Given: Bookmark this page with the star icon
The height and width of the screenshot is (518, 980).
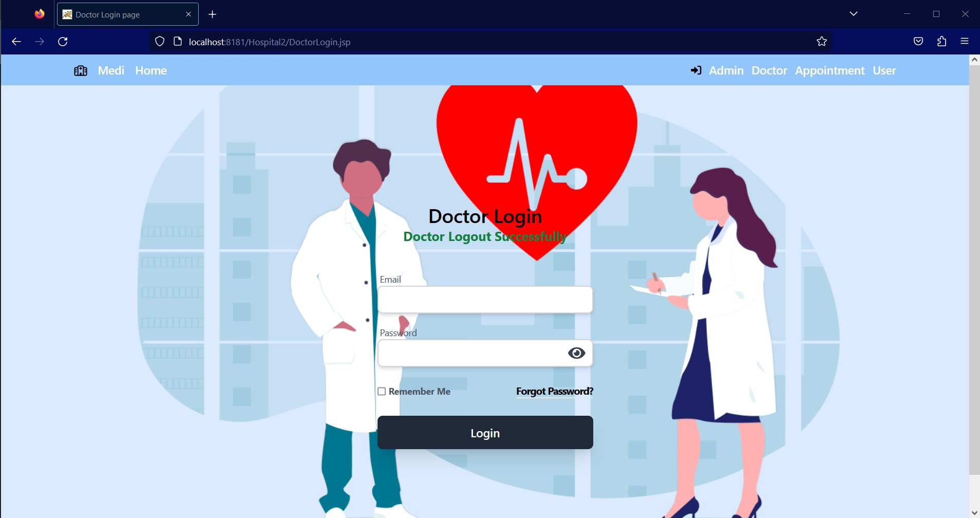Looking at the screenshot, I should point(820,42).
